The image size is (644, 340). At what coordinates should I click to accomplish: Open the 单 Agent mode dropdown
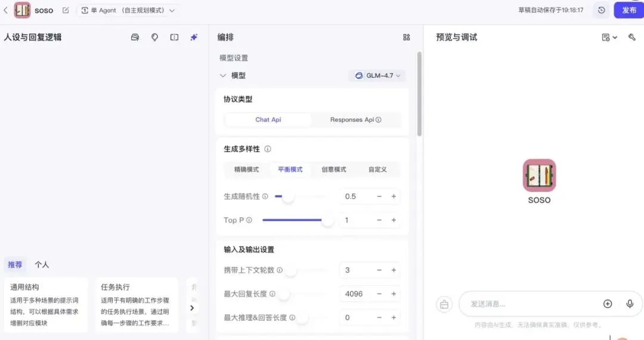click(128, 10)
